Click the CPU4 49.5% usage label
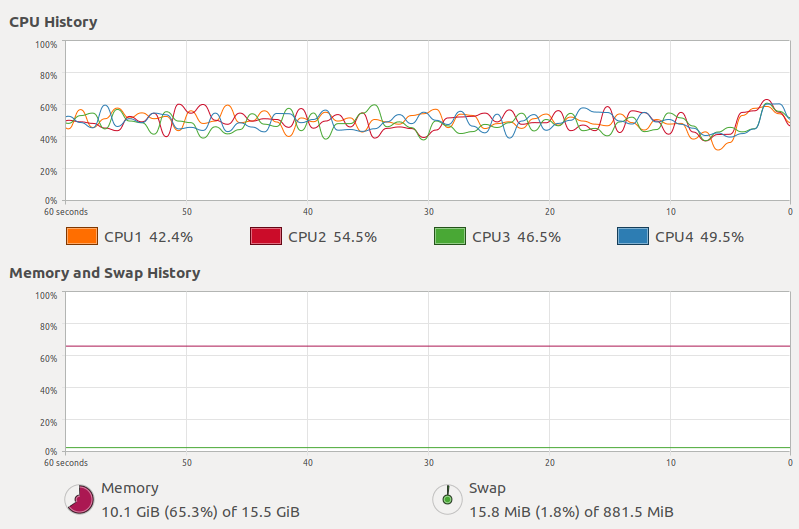 (699, 237)
